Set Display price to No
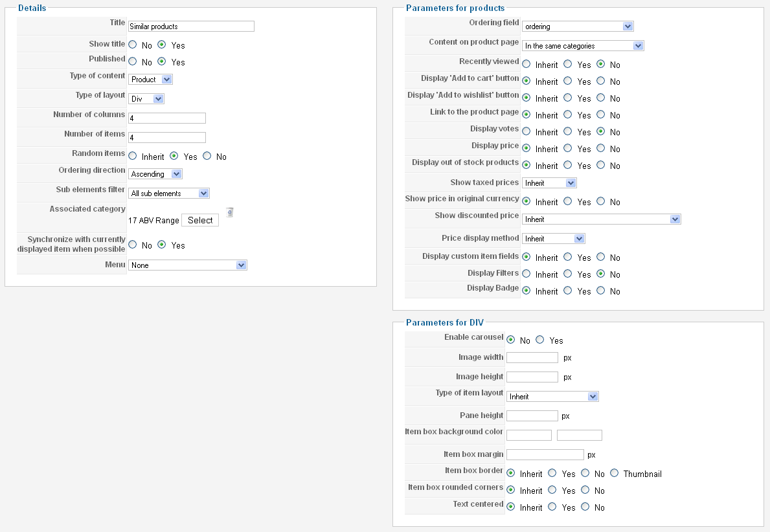 (x=602, y=149)
